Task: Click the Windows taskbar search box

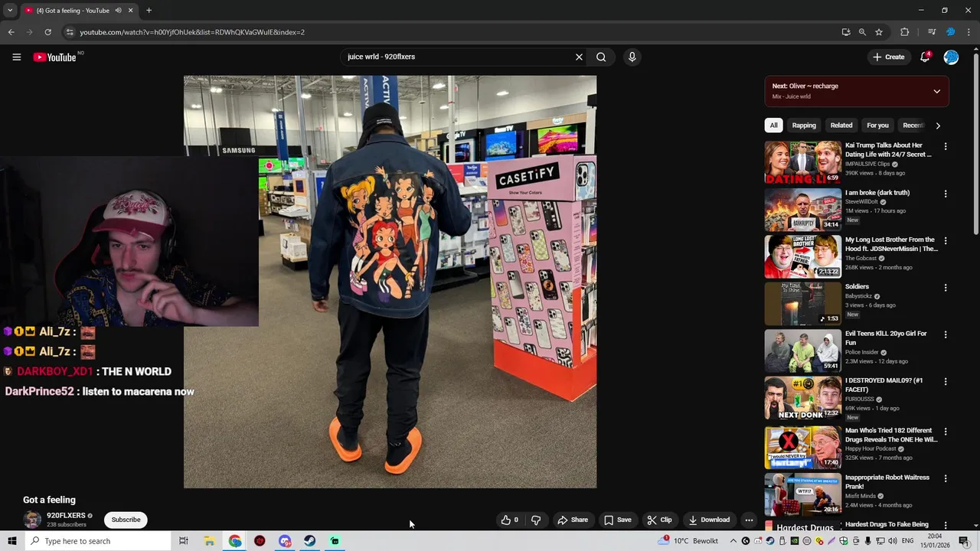Action: (x=98, y=541)
